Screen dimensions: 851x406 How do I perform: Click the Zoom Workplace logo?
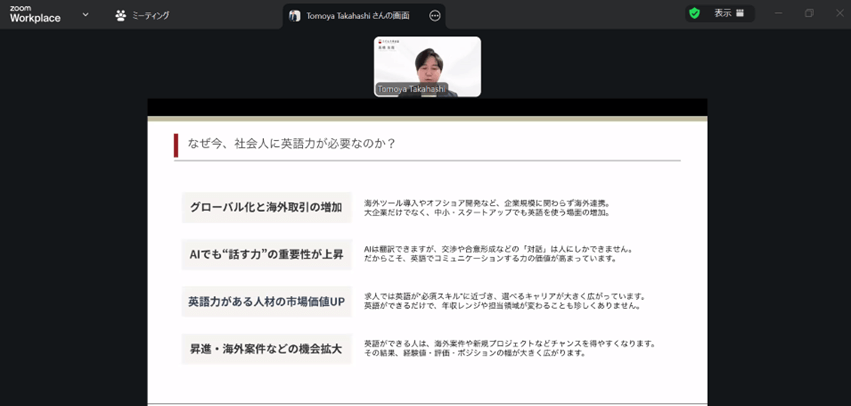[35, 13]
